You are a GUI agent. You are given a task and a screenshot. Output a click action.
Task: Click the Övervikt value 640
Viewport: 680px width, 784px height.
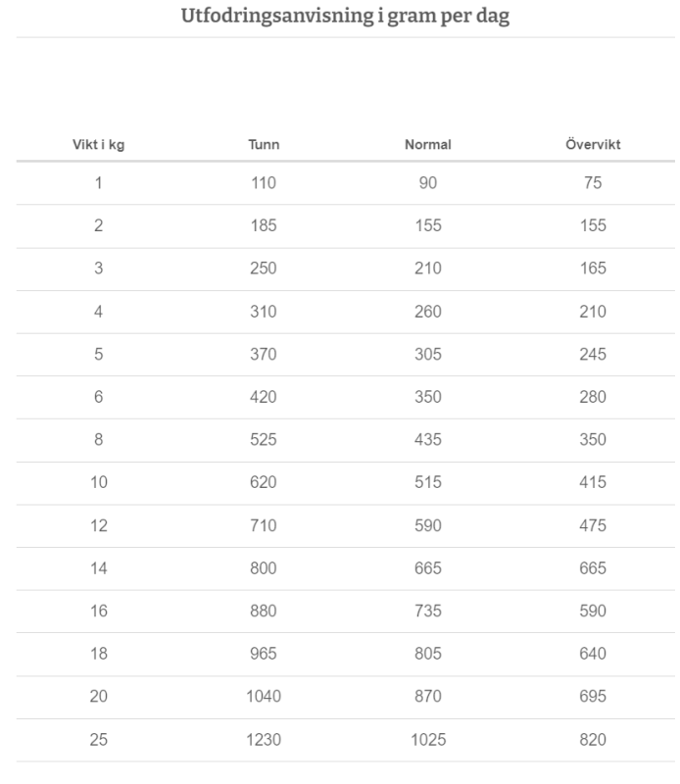point(593,654)
